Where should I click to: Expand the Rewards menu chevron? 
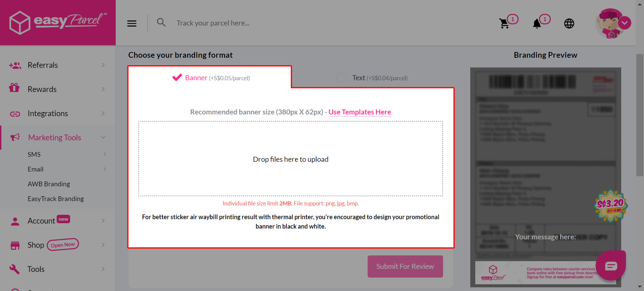(x=103, y=89)
